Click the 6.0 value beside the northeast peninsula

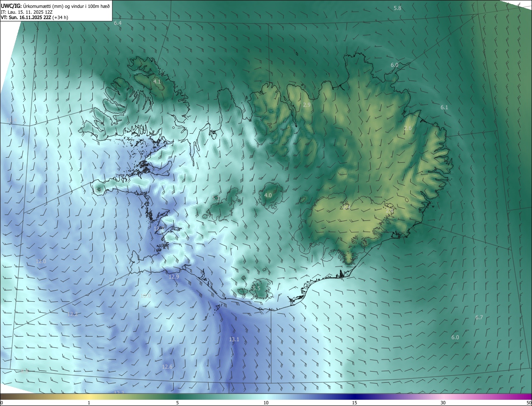click(x=394, y=65)
